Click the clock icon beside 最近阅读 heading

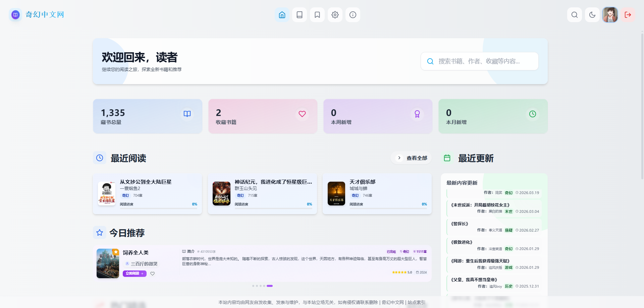point(100,158)
